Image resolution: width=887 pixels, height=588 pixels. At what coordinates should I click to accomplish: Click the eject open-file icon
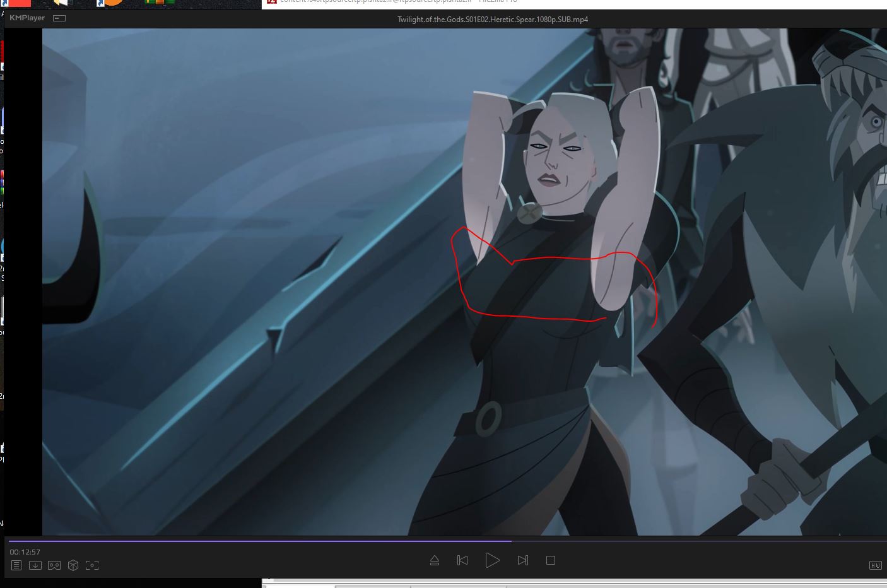[x=435, y=560]
